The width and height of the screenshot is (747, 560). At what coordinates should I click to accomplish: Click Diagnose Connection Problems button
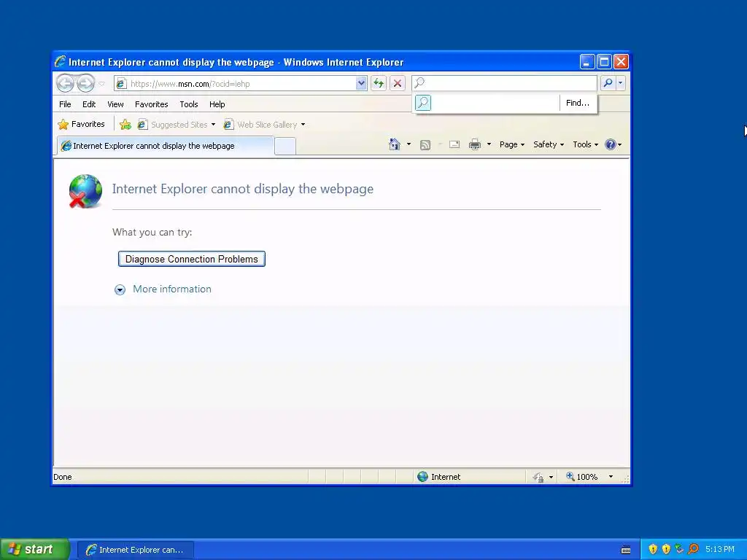click(192, 259)
